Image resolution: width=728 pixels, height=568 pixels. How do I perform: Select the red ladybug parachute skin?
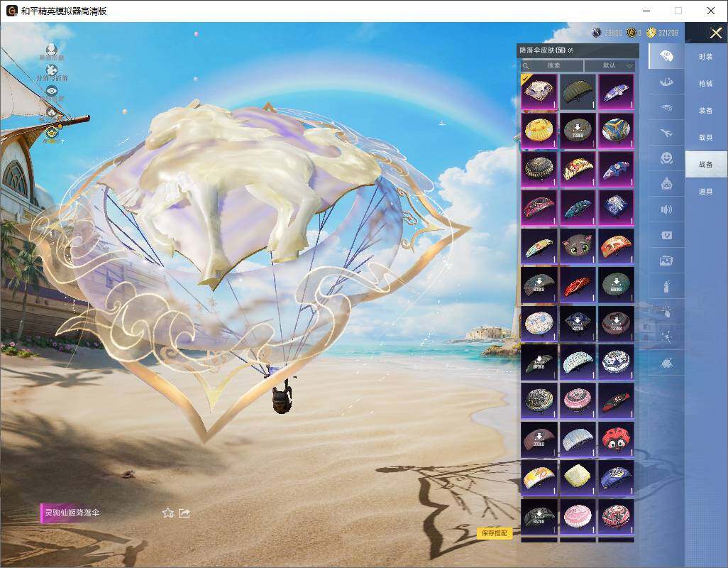click(616, 439)
